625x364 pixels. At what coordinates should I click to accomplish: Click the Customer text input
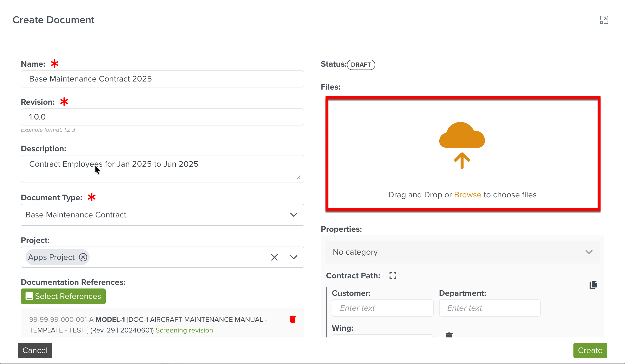tap(383, 308)
